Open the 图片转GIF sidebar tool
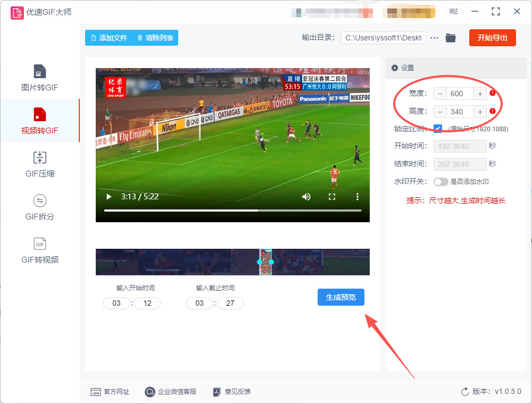This screenshot has height=404, width=532. (x=40, y=78)
